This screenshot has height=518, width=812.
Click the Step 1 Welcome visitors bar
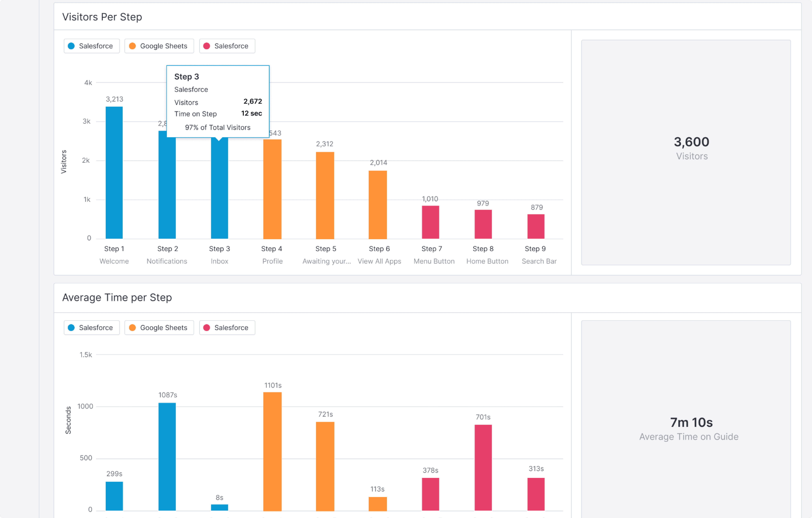(x=114, y=173)
